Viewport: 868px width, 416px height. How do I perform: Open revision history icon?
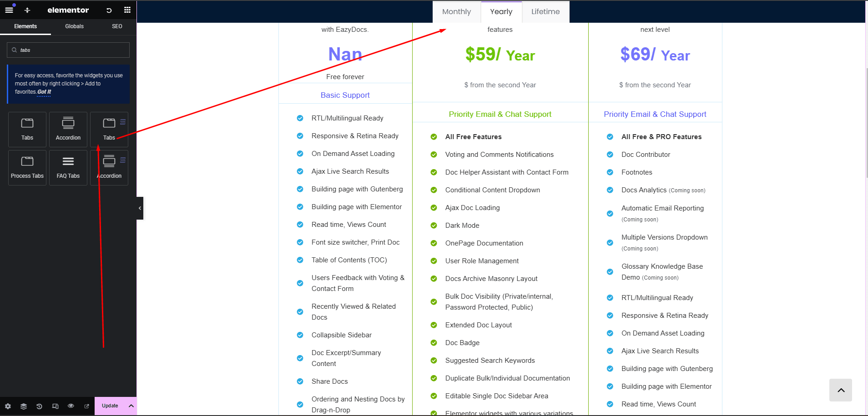pos(39,406)
